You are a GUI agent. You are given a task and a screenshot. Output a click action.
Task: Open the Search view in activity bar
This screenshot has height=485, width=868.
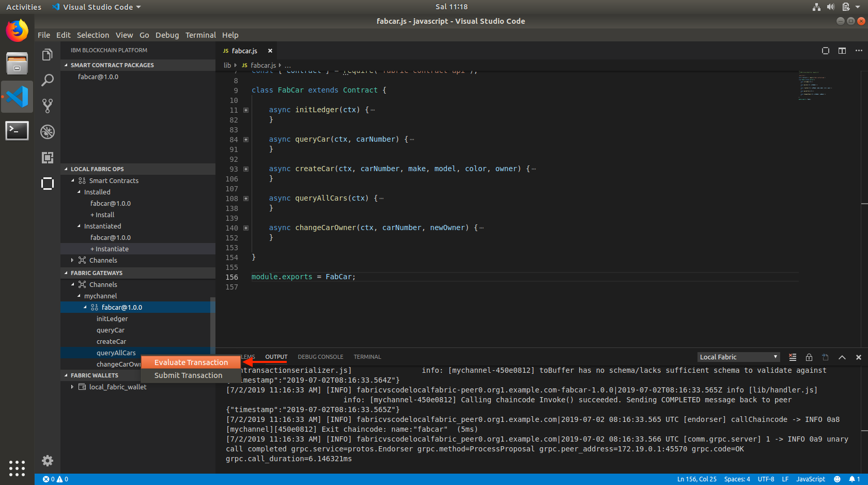(48, 80)
